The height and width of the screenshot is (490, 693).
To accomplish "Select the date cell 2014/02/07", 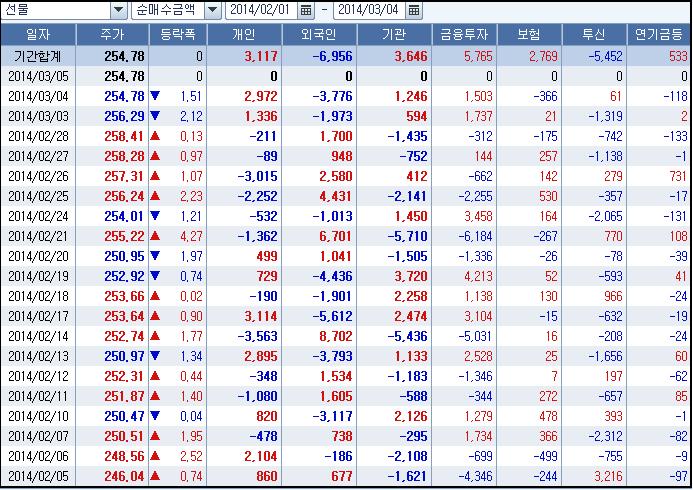I will click(x=38, y=436).
